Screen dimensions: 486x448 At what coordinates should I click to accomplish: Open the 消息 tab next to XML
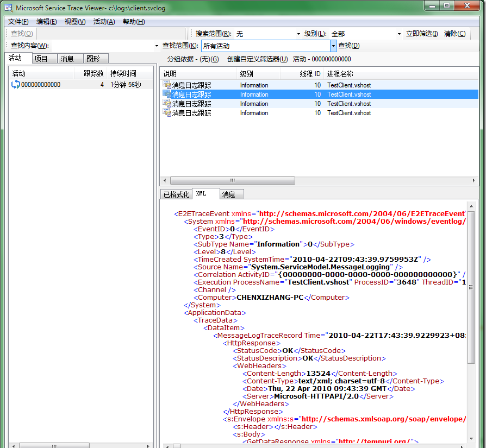click(x=232, y=194)
